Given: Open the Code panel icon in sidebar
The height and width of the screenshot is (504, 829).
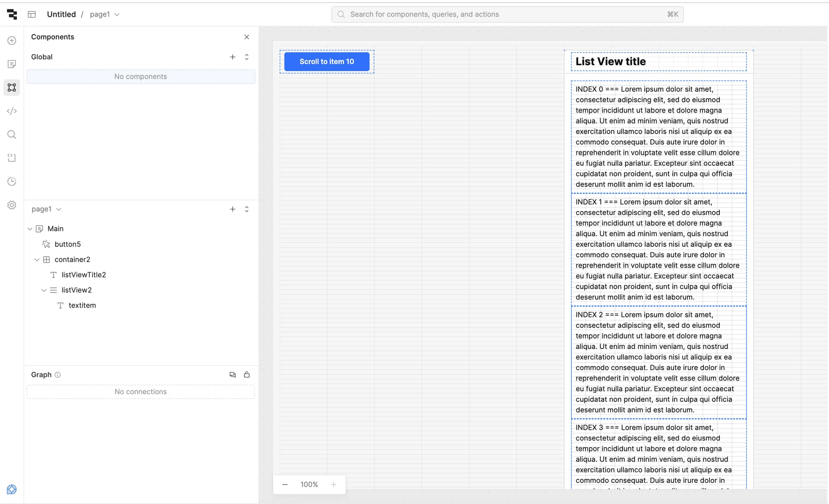Looking at the screenshot, I should tap(12, 111).
